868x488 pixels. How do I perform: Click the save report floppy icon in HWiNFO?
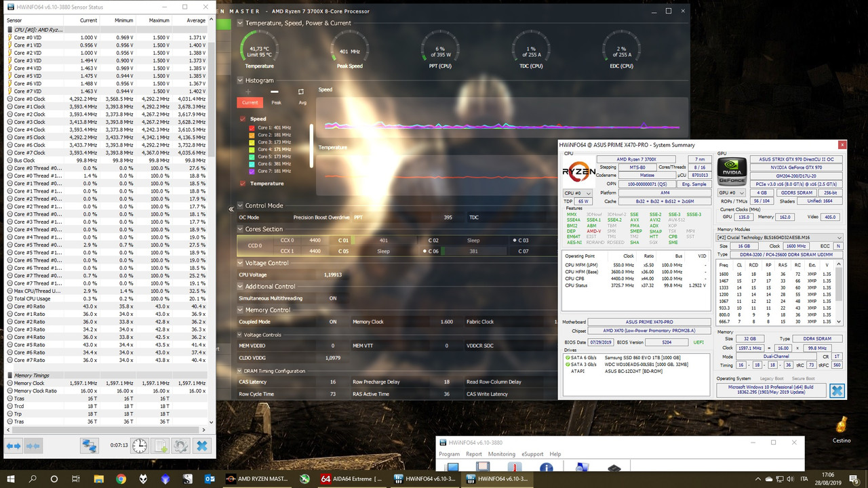483,467
